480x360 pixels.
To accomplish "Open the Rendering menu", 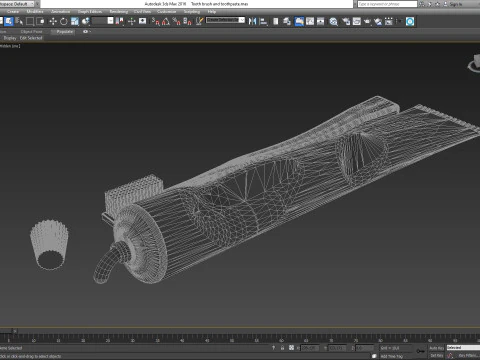I will [119, 12].
